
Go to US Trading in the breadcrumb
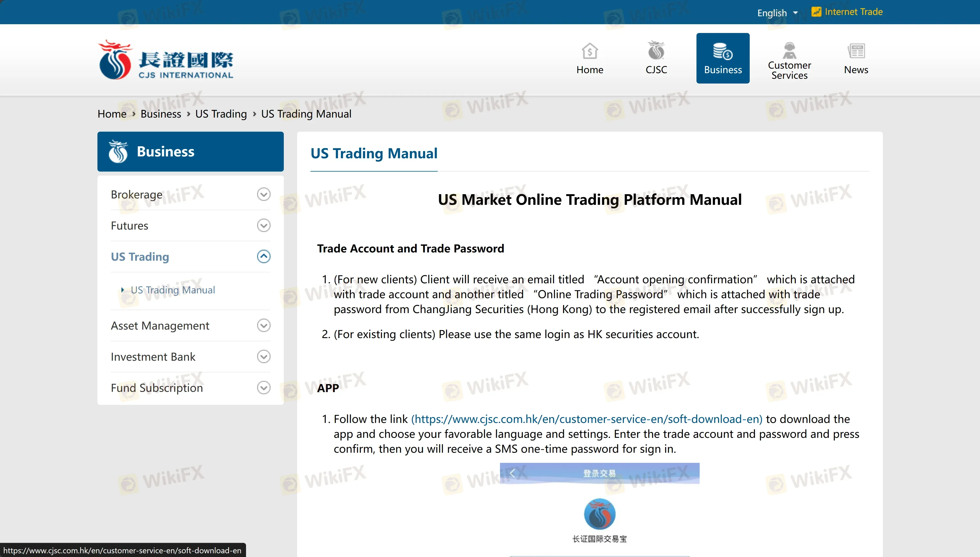221,114
